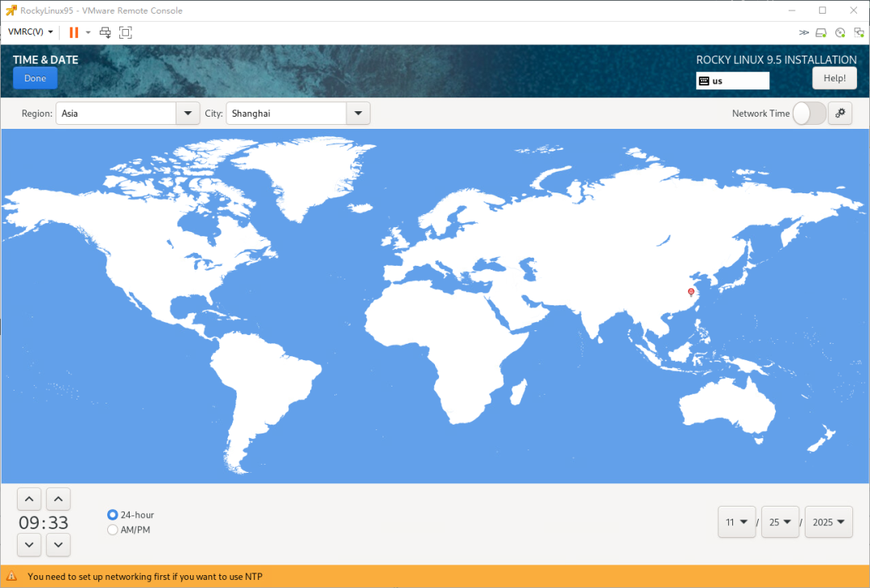The image size is (870, 588).
Task: Click the CD/DVD drive device icon
Action: pos(840,33)
